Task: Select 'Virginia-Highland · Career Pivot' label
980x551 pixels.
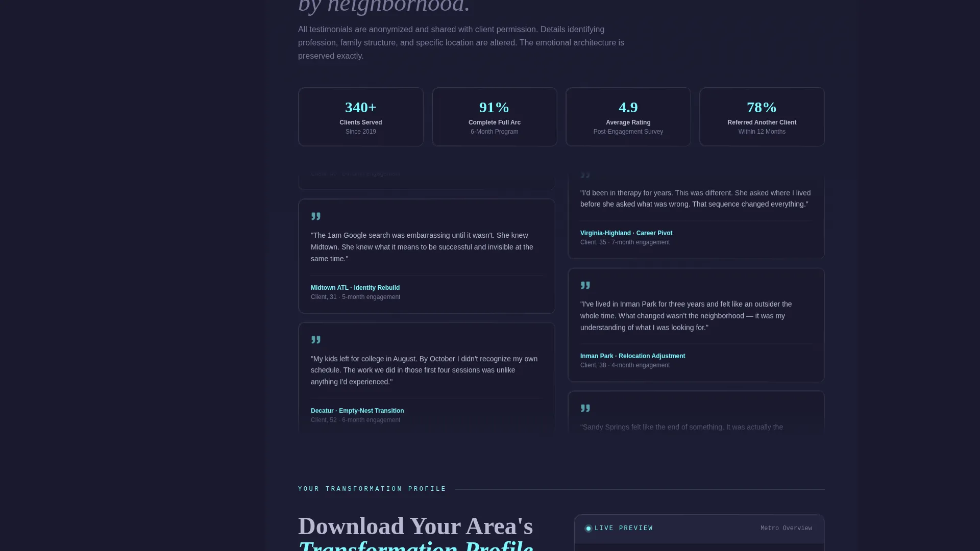Action: click(x=626, y=233)
